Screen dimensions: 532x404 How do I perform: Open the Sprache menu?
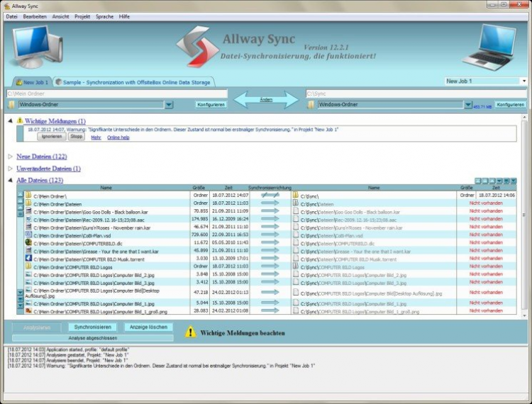coord(104,16)
